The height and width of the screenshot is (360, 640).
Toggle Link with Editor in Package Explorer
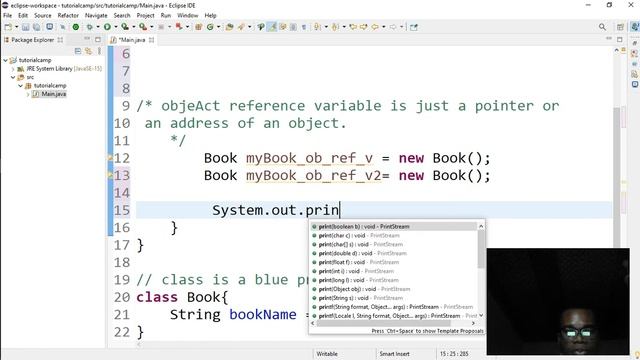pyautogui.click(x=88, y=51)
